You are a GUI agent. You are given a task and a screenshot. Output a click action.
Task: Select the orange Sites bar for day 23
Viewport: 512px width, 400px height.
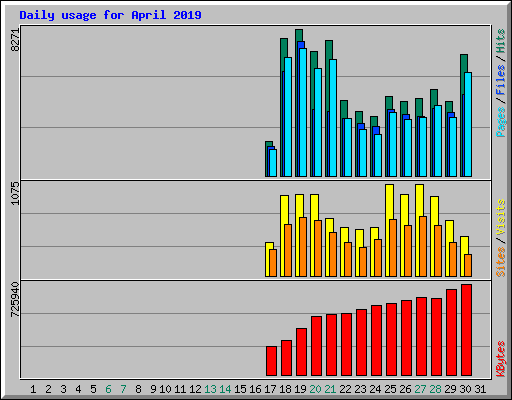(x=363, y=262)
